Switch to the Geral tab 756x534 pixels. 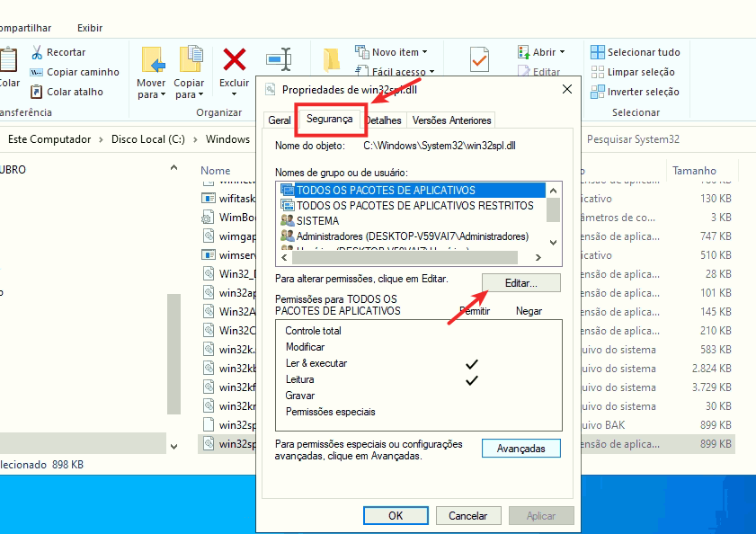(x=280, y=120)
